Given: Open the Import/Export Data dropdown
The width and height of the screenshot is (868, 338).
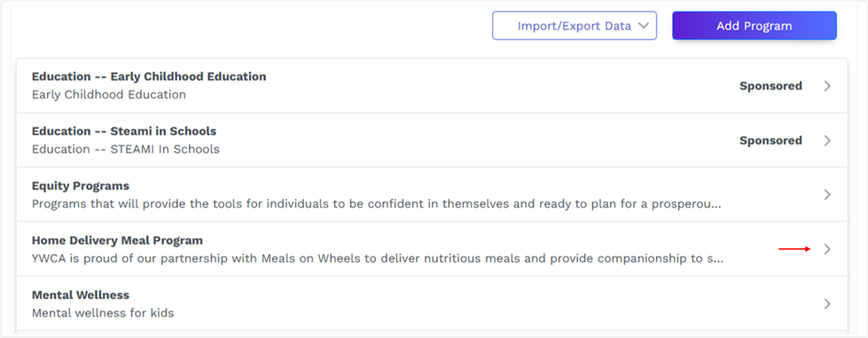Looking at the screenshot, I should [x=574, y=26].
